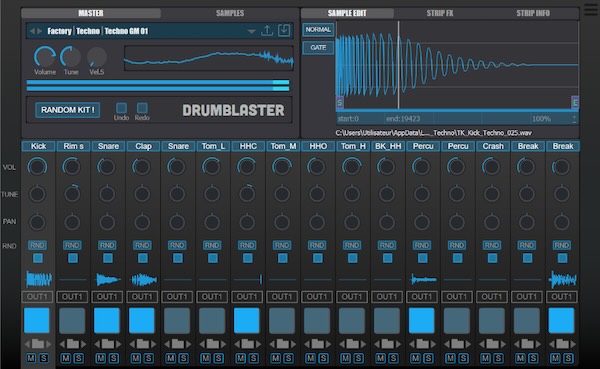Load preset with the download arrow icon
The height and width of the screenshot is (369, 600).
pos(284,31)
